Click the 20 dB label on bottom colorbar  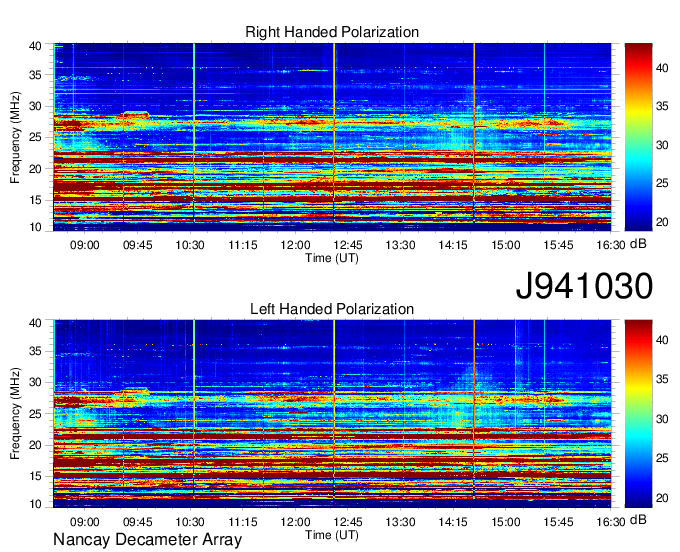[662, 498]
